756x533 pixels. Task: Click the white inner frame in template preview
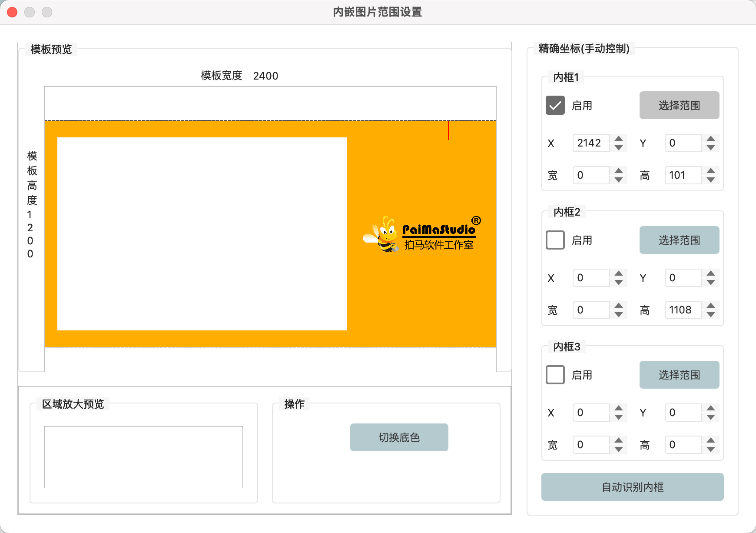202,235
